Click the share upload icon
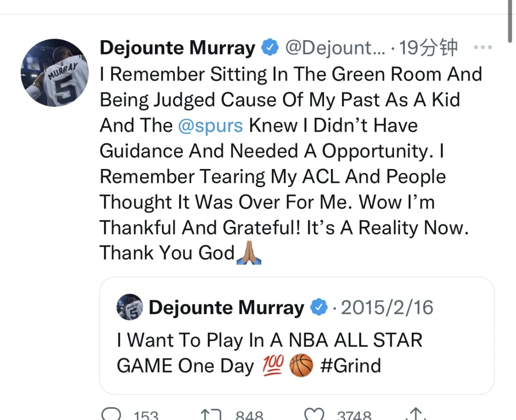The image size is (516, 420). (x=416, y=414)
